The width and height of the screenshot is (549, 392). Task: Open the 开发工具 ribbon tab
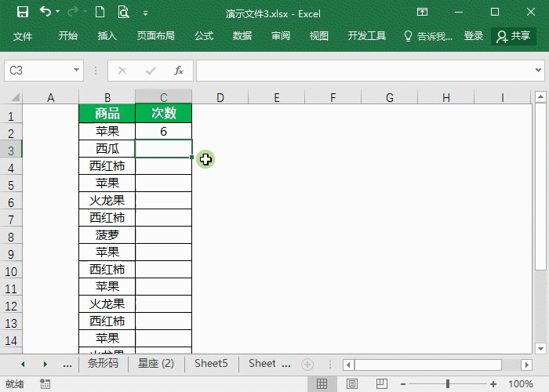(367, 36)
